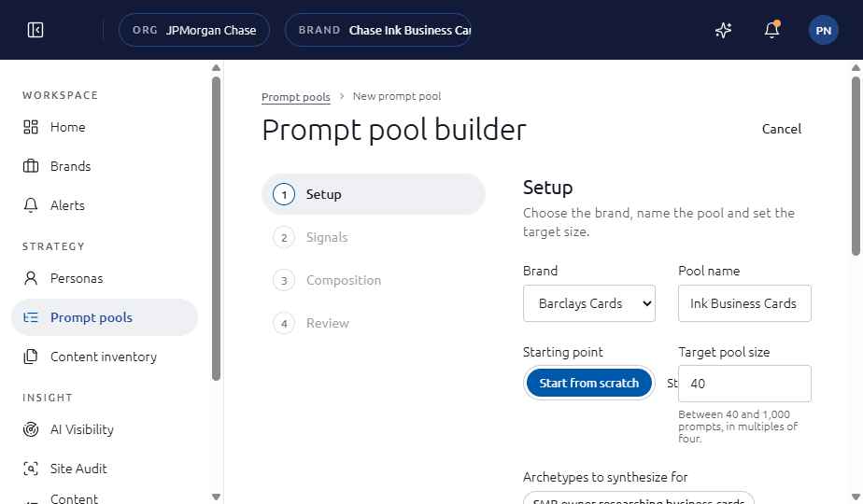
Task: Collapse the sidebar with the panel icon
Action: point(35,30)
